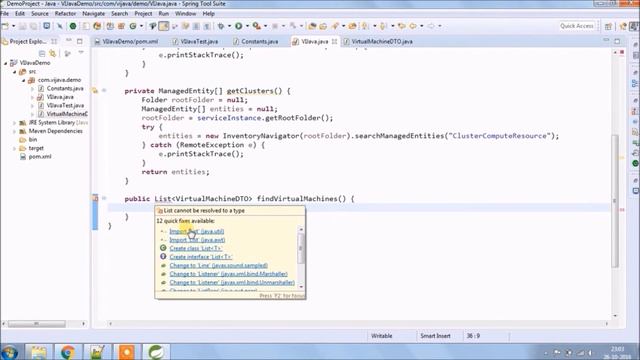This screenshot has height=360, width=640.
Task: Open Project Explorer view menu arrow
Action: [x=81, y=53]
